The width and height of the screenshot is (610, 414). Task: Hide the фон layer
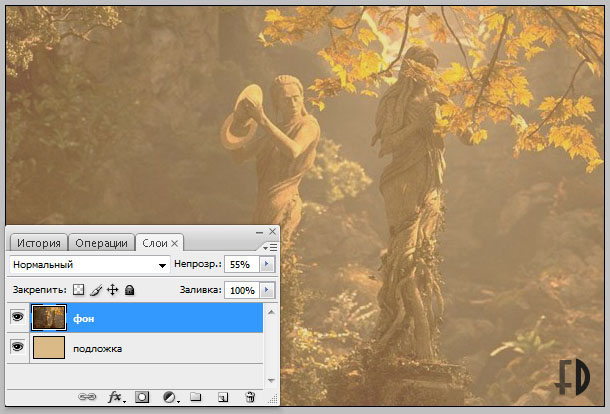click(18, 319)
